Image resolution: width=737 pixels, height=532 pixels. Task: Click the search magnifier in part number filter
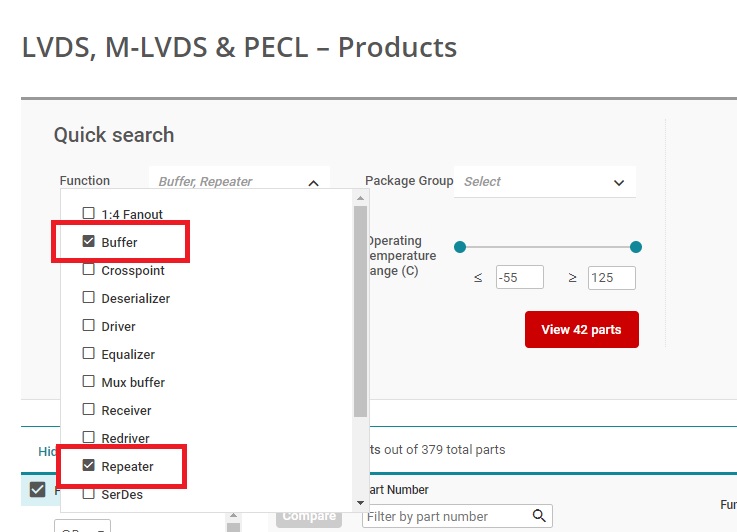(539, 516)
